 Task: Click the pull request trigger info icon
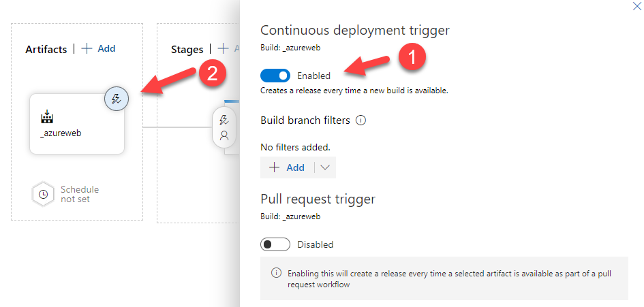pyautogui.click(x=277, y=273)
